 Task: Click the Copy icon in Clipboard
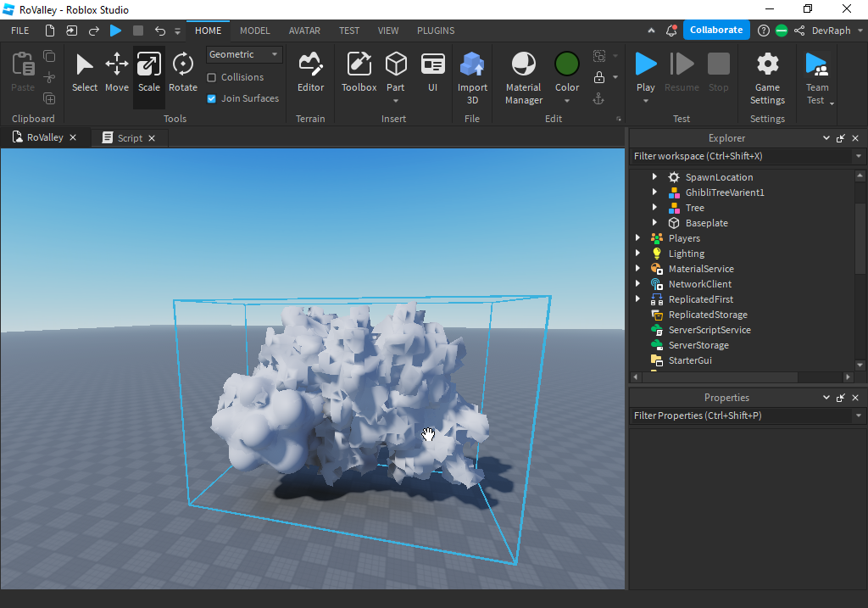click(49, 56)
